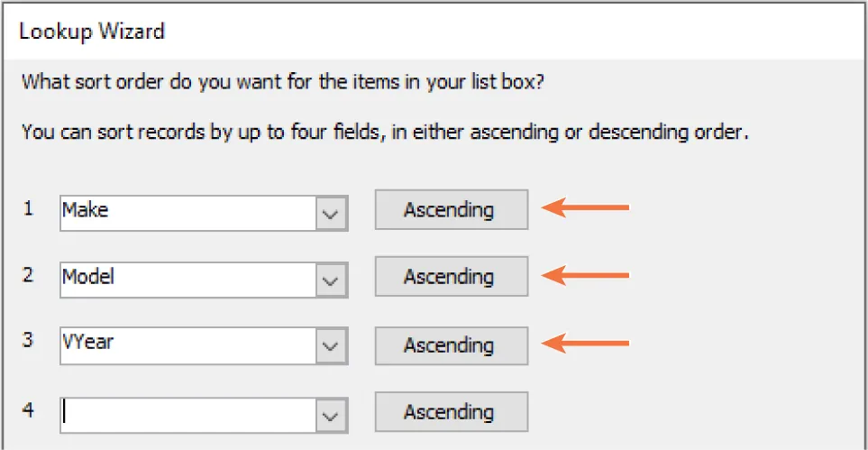Click the orange arrow pointing at Model's Ascending
This screenshot has width=868, height=450.
tap(584, 275)
